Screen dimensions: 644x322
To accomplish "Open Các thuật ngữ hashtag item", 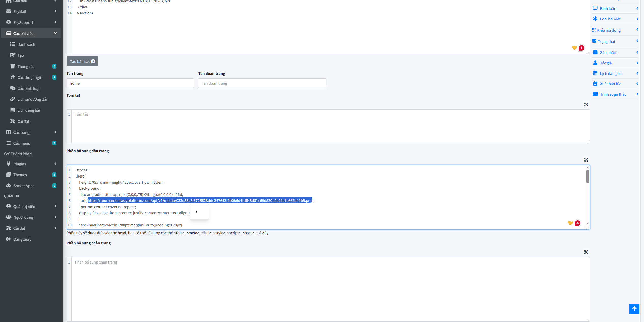I will tap(29, 77).
